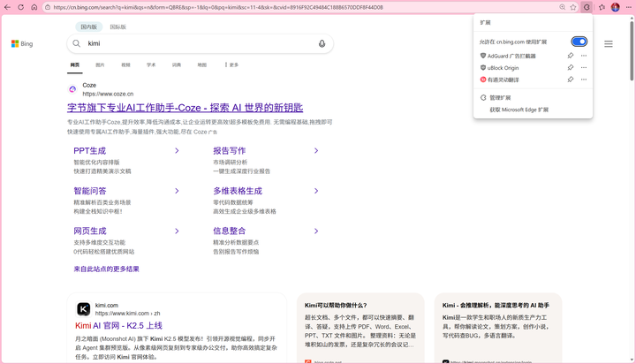
Task: Open the browser profile avatar
Action: tap(616, 7)
